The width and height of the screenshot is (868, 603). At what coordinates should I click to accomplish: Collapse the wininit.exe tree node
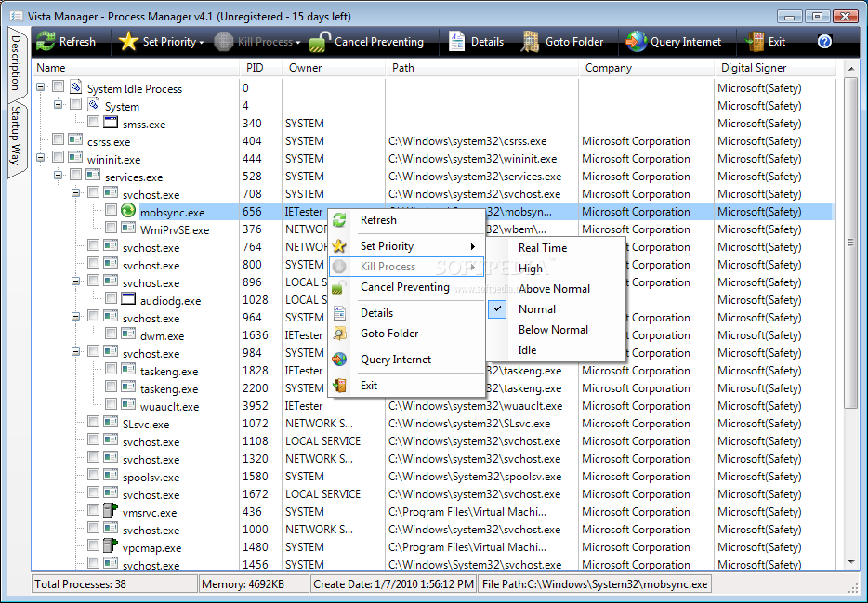point(40,158)
